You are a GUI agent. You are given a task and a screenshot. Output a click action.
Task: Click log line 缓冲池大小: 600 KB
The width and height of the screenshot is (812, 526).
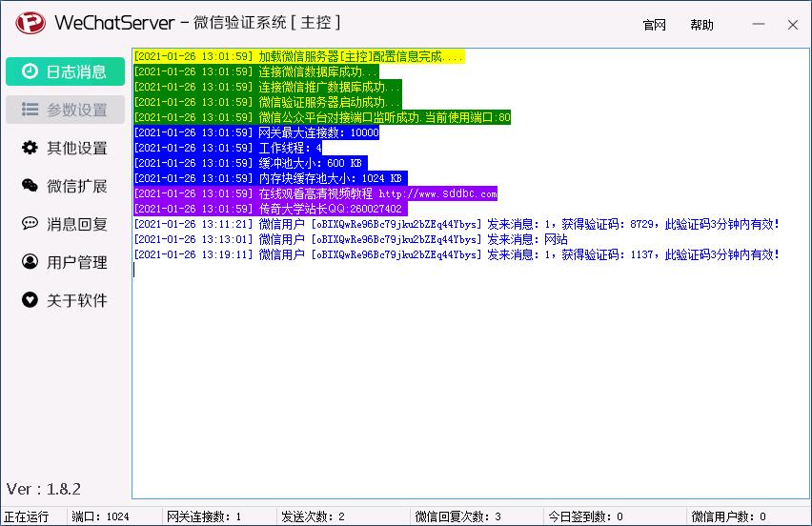(x=250, y=163)
